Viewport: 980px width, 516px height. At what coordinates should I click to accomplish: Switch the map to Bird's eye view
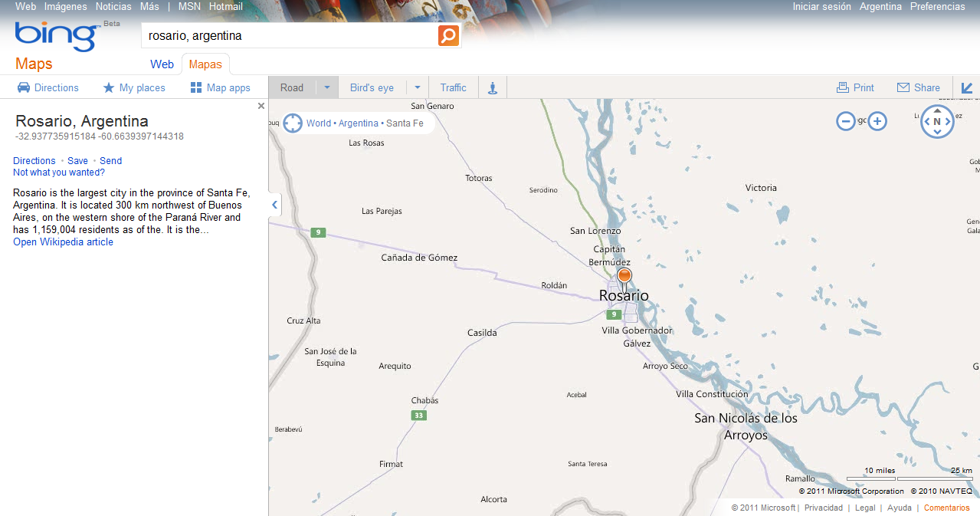372,87
